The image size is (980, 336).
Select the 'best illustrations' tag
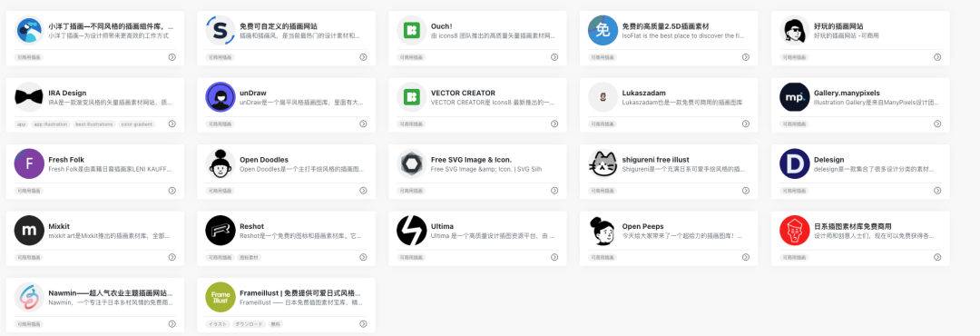click(x=93, y=124)
